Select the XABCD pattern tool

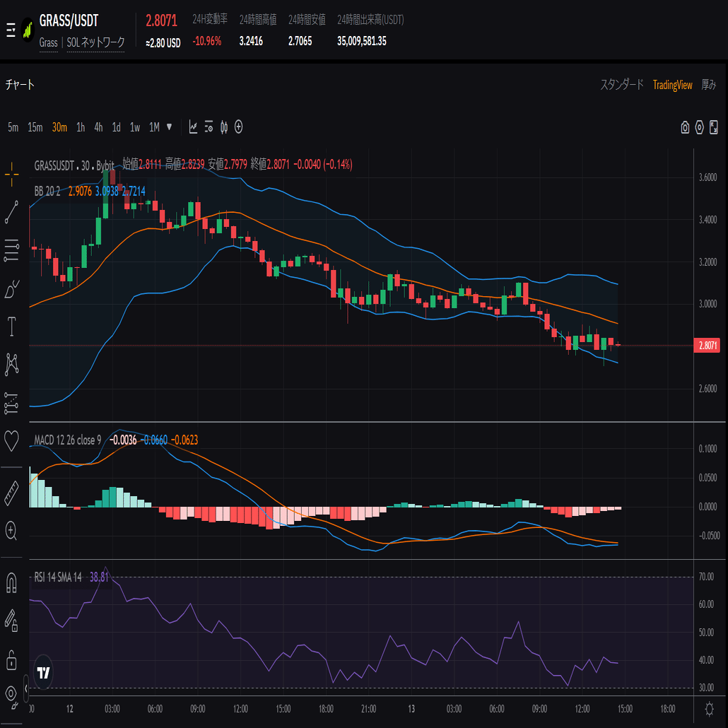point(11,364)
